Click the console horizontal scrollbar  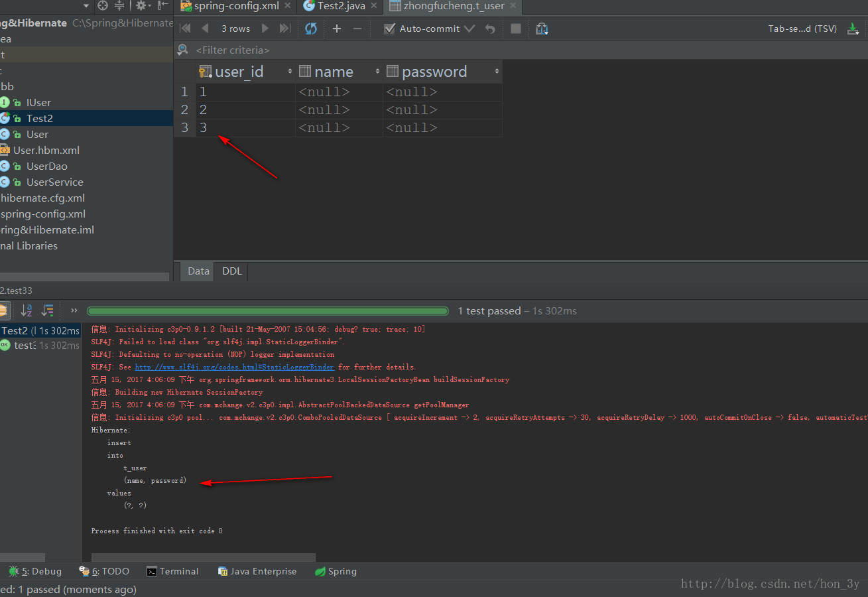[x=204, y=557]
